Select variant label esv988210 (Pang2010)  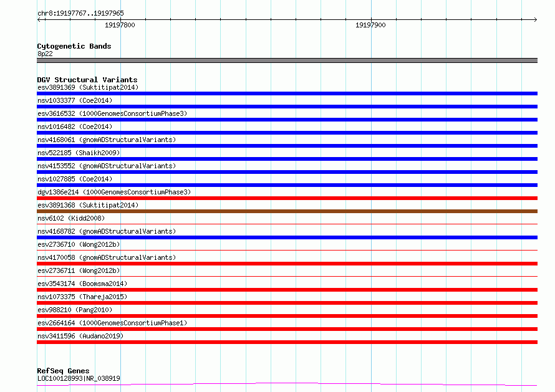[75, 310]
